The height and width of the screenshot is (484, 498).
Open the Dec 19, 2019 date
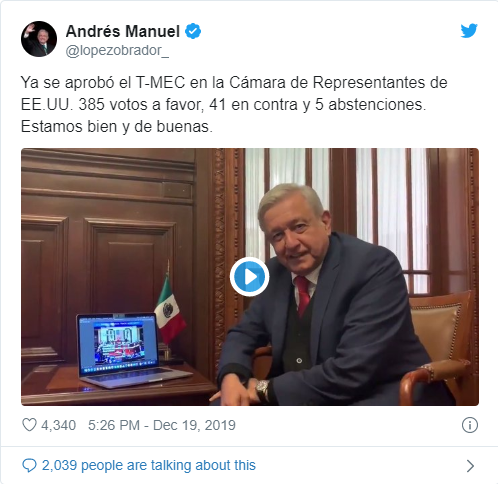click(x=194, y=425)
